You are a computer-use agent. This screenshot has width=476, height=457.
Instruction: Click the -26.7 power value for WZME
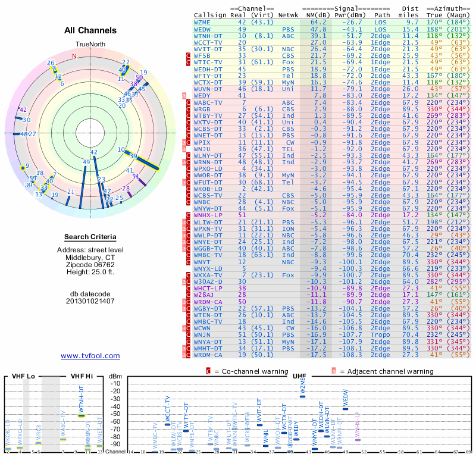(352, 22)
